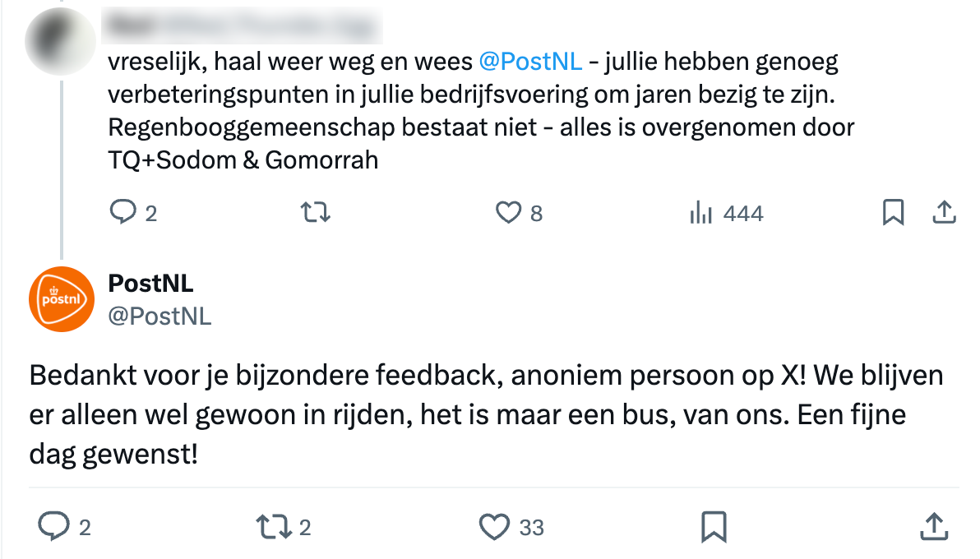Repost the first tweet
Viewport: 980px width, 559px height.
point(315,212)
